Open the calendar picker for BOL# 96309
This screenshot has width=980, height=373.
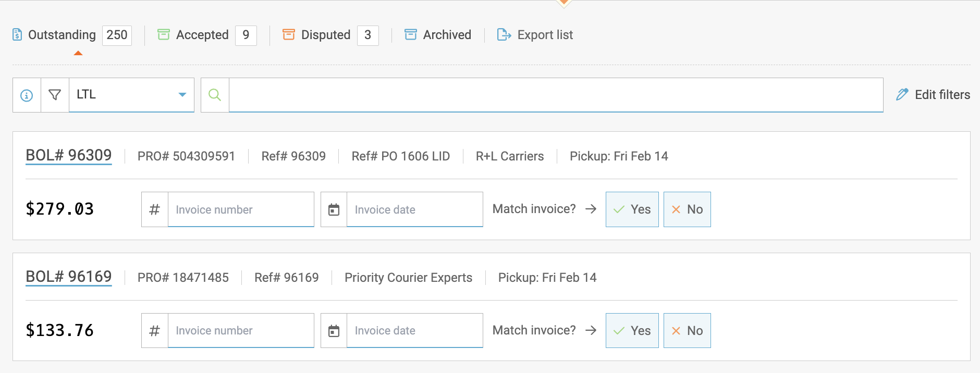pos(334,209)
